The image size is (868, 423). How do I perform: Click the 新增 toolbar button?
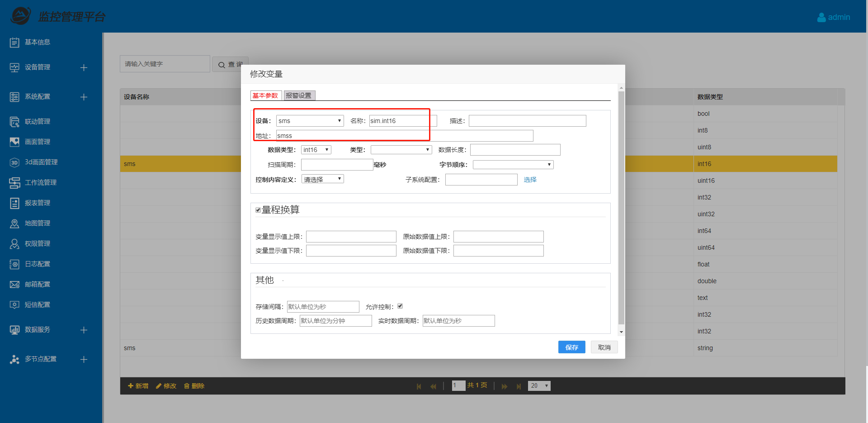click(x=138, y=386)
